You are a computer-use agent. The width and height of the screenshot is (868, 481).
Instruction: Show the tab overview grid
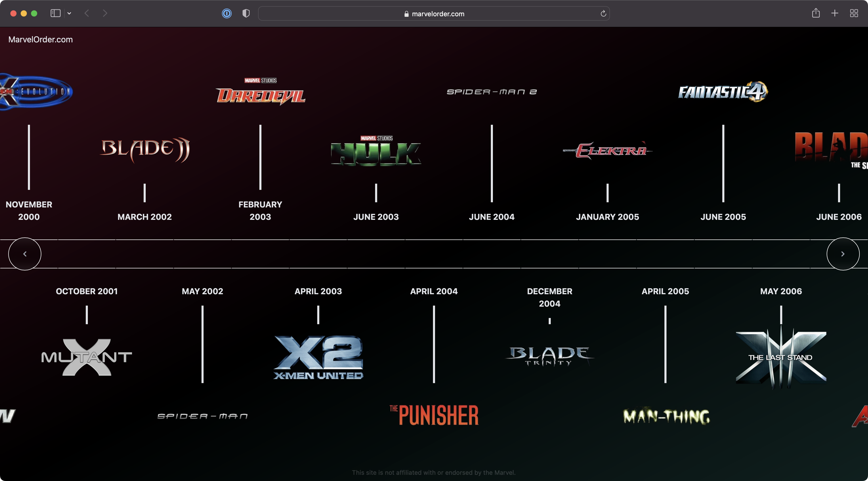[854, 13]
